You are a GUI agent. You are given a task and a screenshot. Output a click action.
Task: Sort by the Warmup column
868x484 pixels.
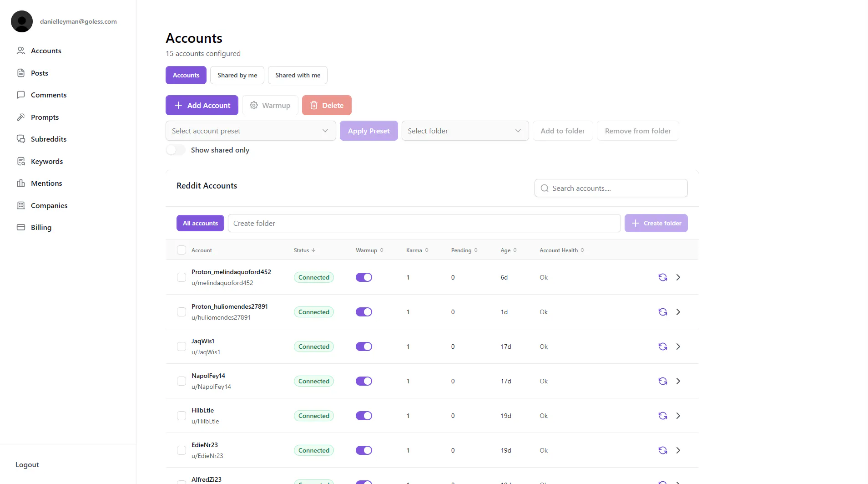(369, 250)
